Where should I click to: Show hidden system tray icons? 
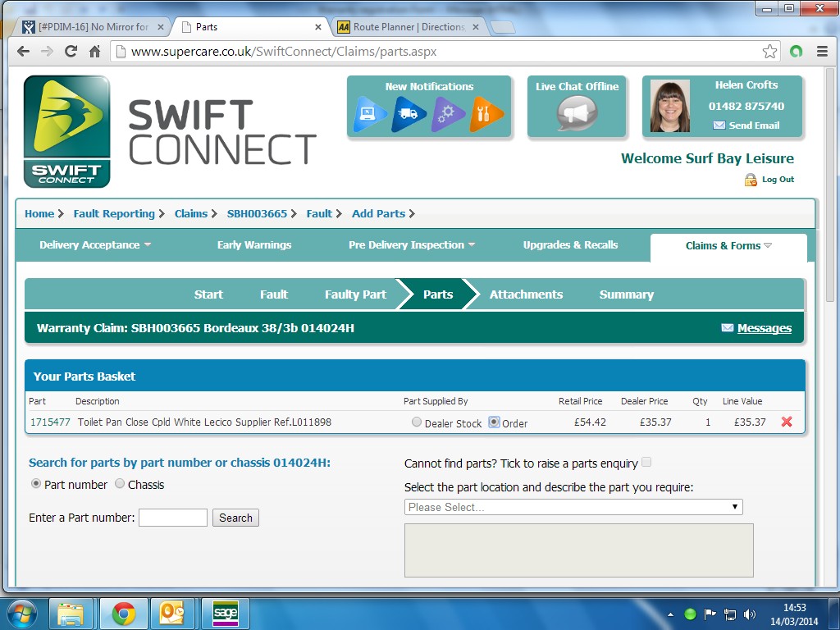pyautogui.click(x=670, y=614)
